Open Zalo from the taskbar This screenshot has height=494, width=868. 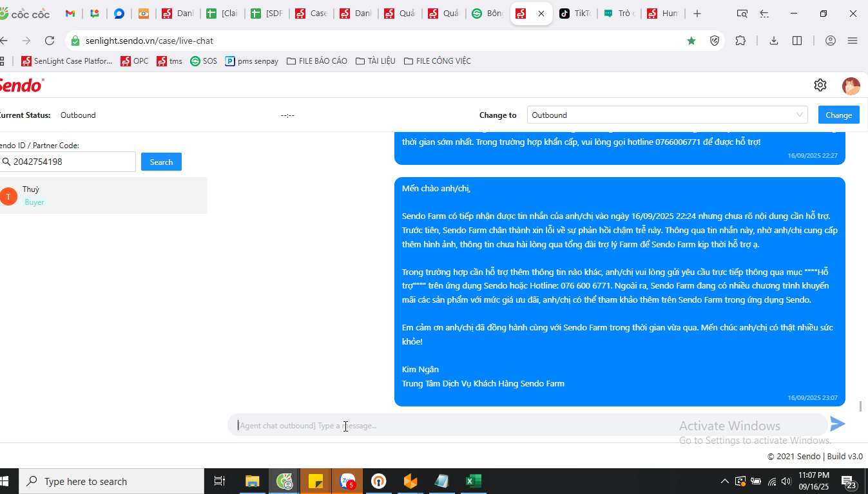coord(348,481)
